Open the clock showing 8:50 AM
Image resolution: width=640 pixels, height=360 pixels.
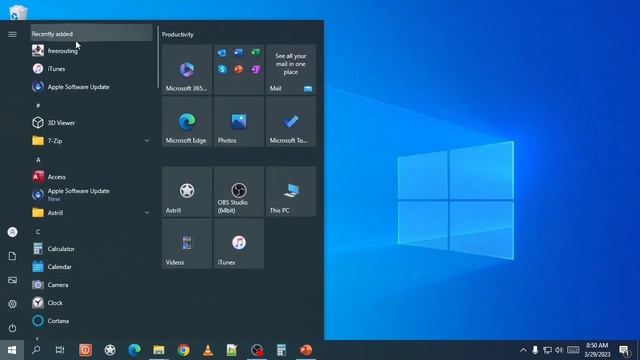click(x=597, y=350)
